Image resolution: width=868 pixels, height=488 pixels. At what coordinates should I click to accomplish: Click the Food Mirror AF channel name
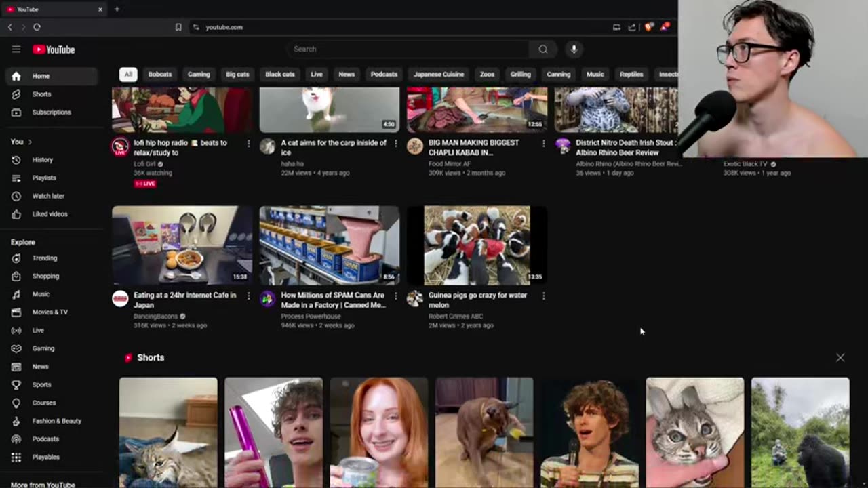[449, 164]
